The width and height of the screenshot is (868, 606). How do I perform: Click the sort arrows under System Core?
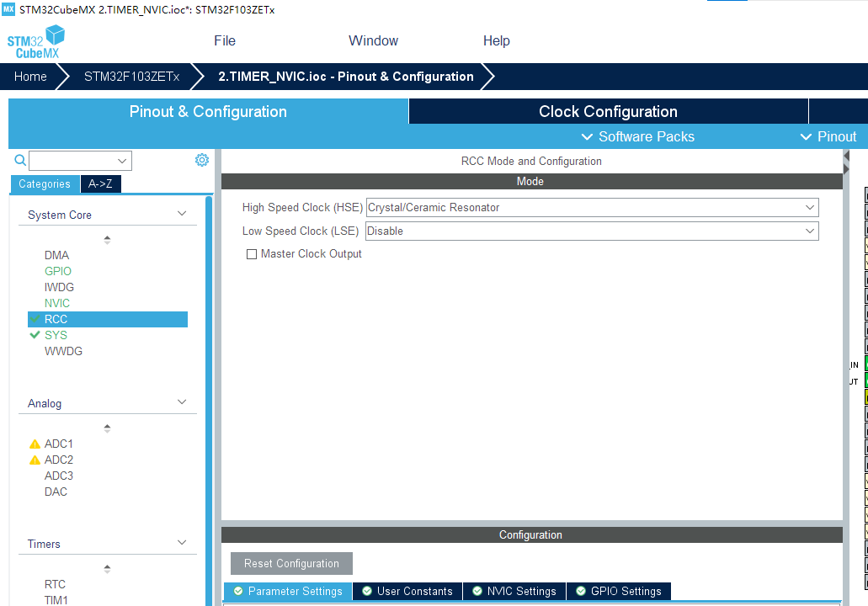[x=108, y=240]
